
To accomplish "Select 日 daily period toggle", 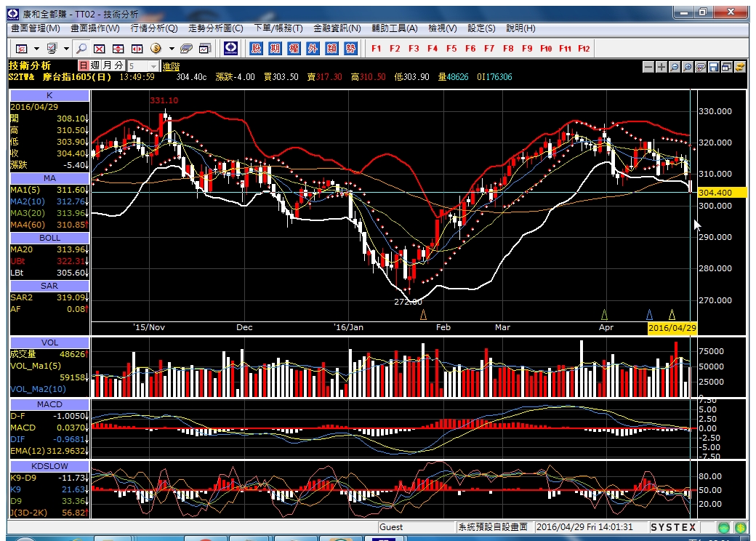I will pos(84,65).
